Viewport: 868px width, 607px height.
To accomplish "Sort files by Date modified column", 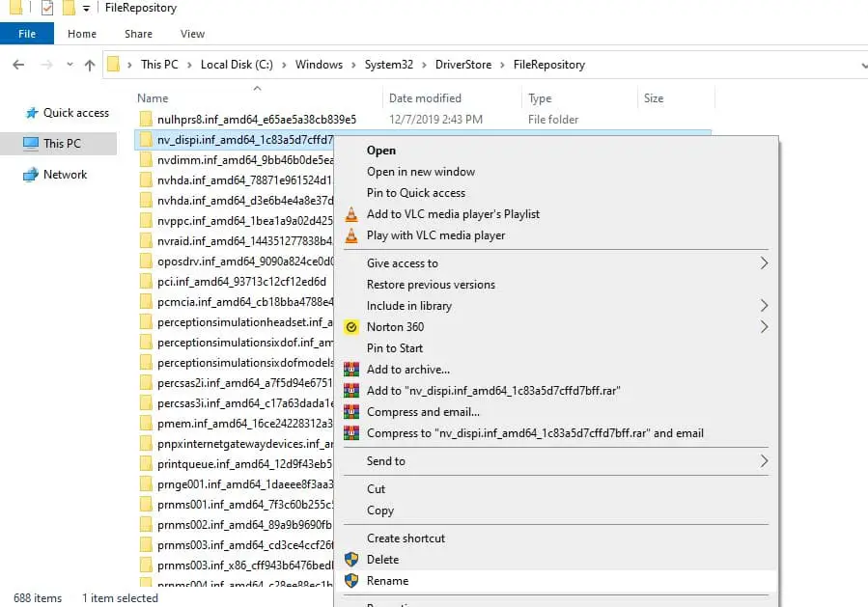I will click(425, 98).
